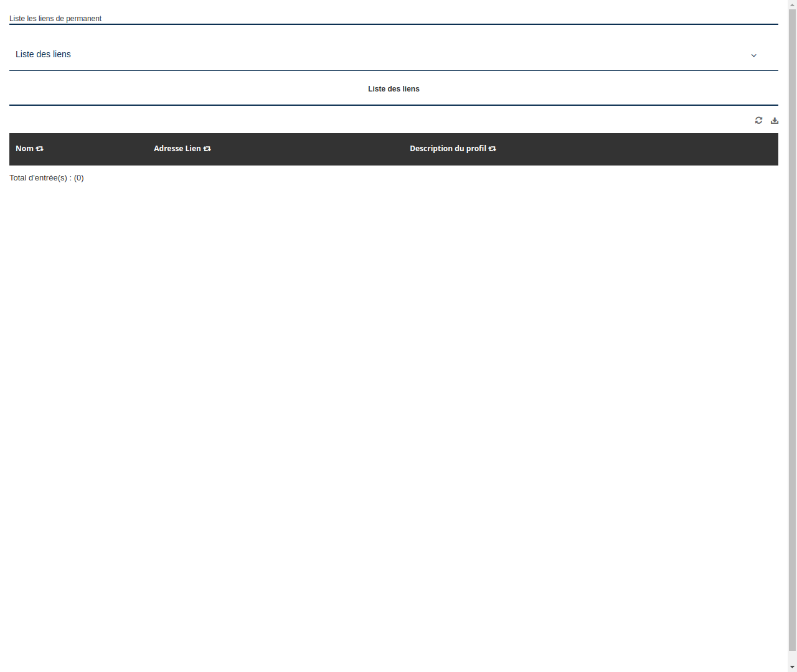Collapse the Liste des liens panel chevron
This screenshot has width=797, height=672.
pos(753,55)
